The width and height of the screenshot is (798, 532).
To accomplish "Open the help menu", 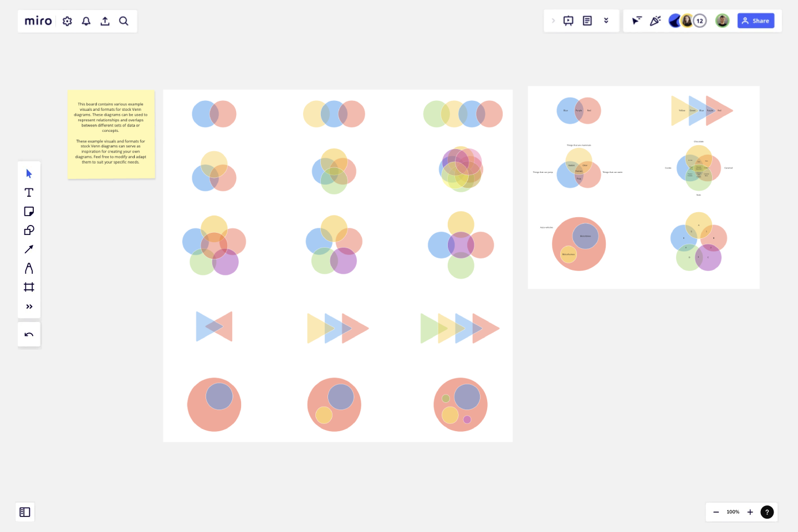I will tap(767, 512).
